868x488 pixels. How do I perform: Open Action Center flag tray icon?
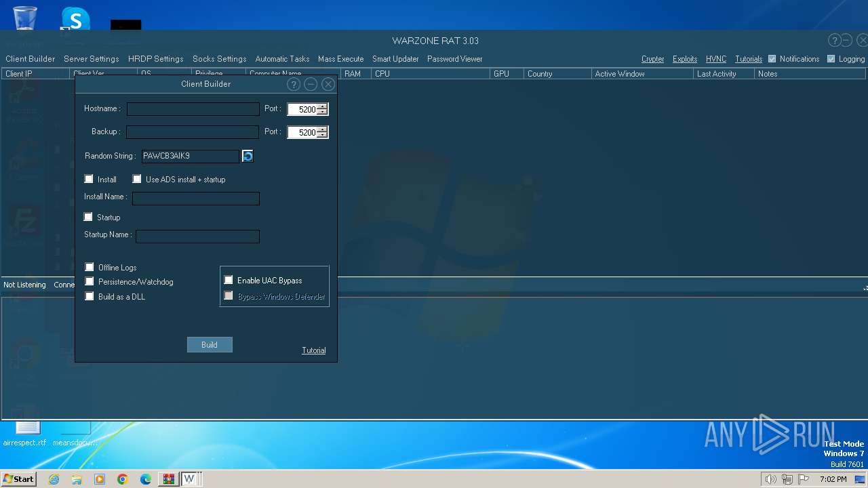(x=804, y=479)
